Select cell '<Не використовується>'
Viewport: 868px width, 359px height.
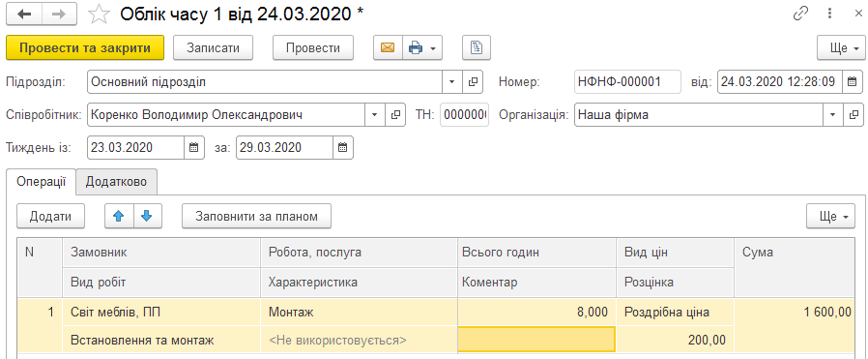pyautogui.click(x=359, y=340)
